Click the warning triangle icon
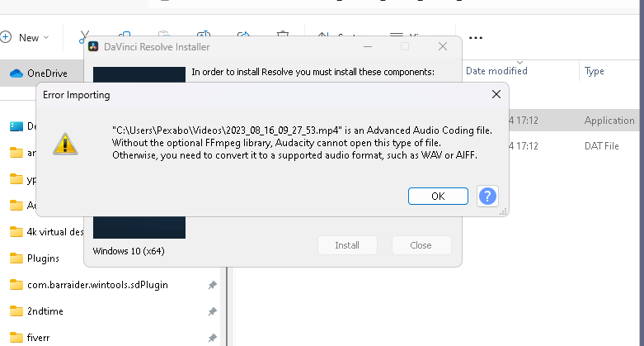The height and width of the screenshot is (346, 644). click(65, 144)
